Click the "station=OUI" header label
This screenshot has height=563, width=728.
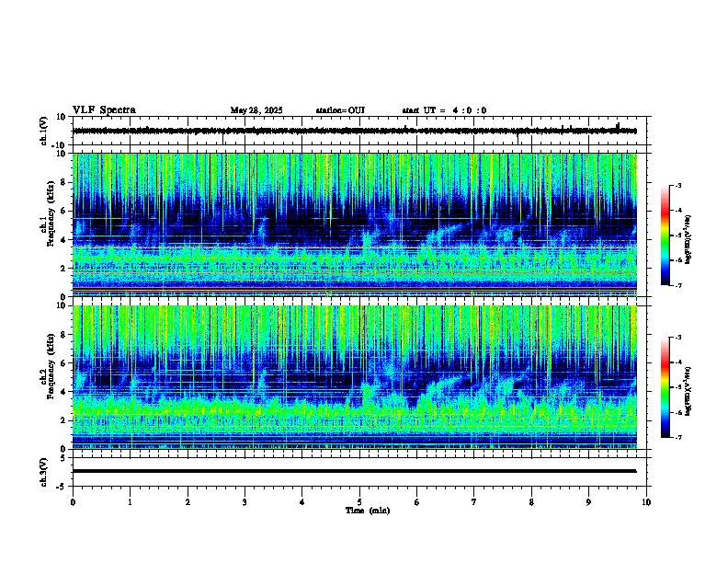click(340, 110)
